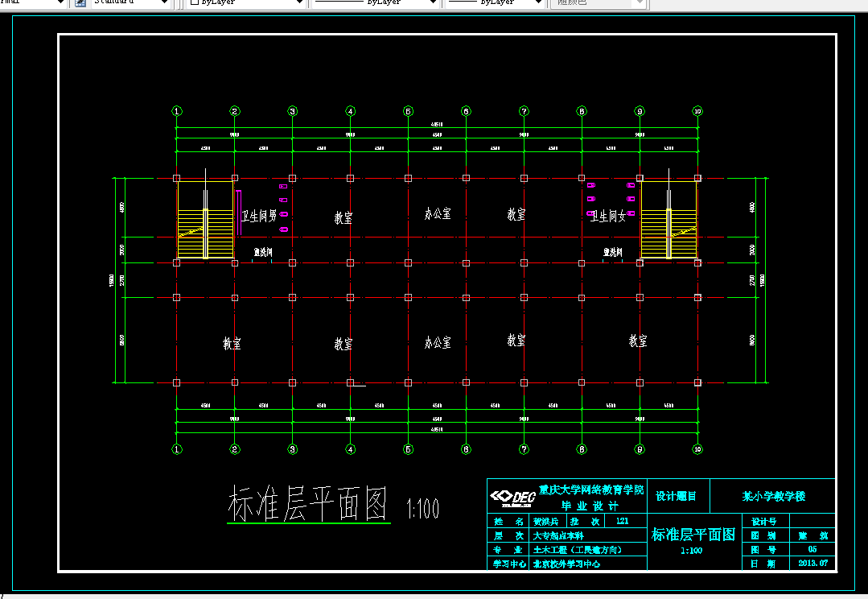Click the large 1:100 scale next to title
The height and width of the screenshot is (599, 868).
pos(423,509)
